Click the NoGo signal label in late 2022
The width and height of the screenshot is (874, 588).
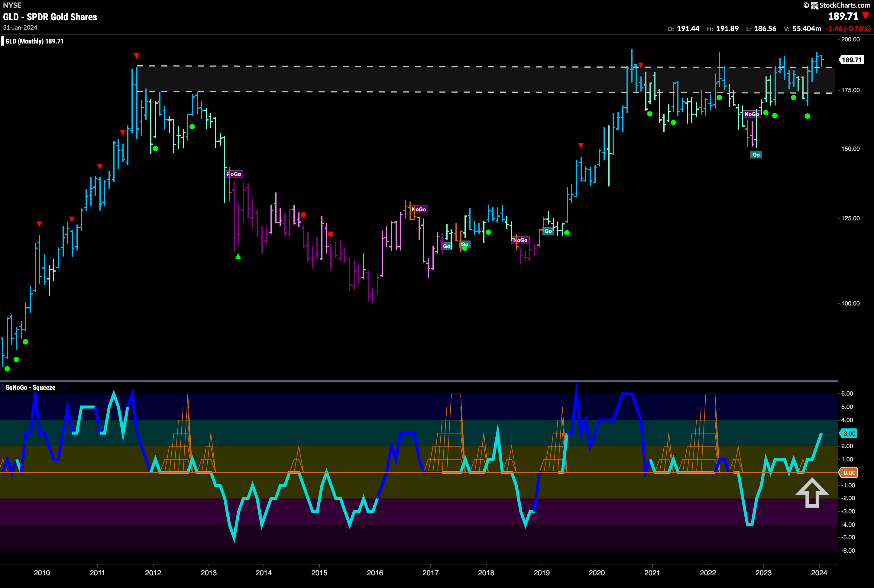click(752, 114)
